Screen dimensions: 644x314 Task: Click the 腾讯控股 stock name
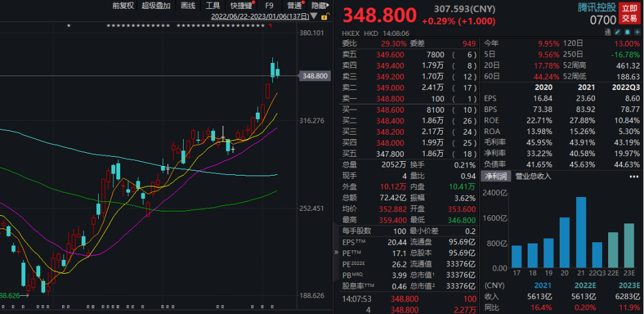point(596,6)
